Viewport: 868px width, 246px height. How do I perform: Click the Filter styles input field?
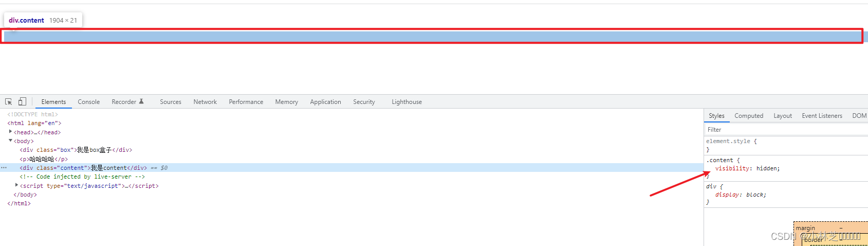(x=786, y=130)
